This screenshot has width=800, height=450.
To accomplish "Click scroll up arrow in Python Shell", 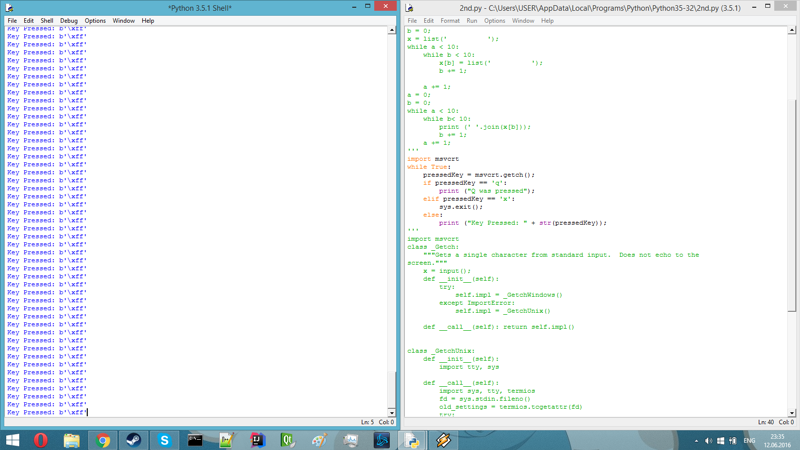I will 392,30.
